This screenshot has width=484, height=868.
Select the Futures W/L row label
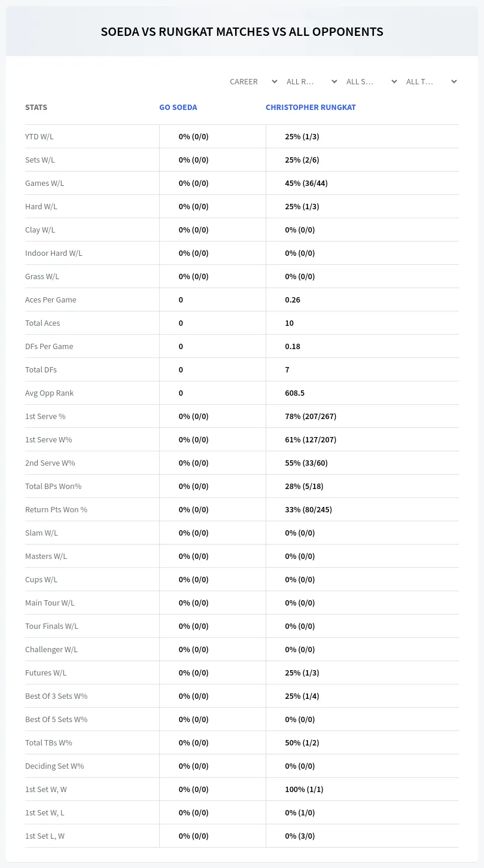[x=45, y=673]
